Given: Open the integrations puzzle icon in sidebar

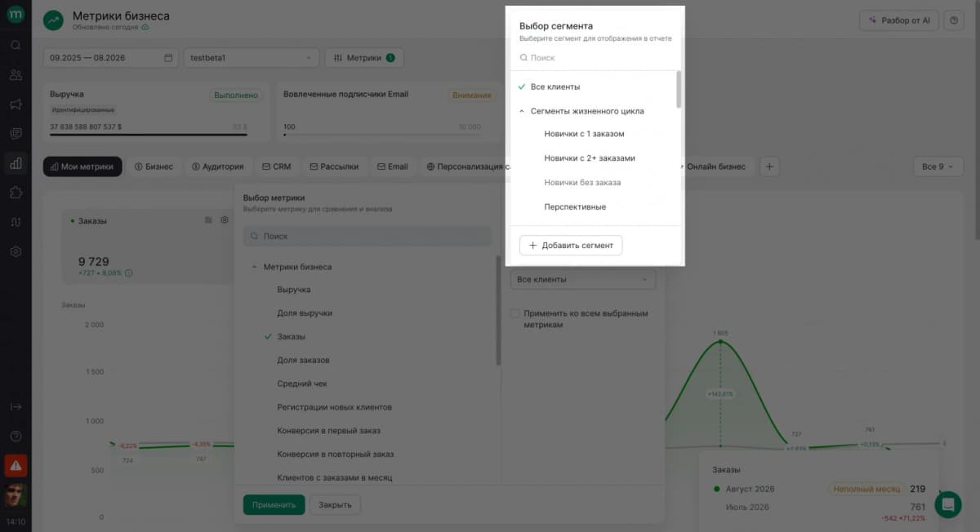Looking at the screenshot, I should [x=16, y=193].
